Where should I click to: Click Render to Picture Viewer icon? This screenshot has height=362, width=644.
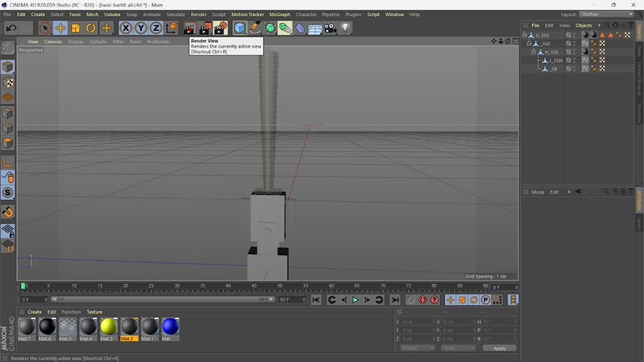pyautogui.click(x=205, y=28)
